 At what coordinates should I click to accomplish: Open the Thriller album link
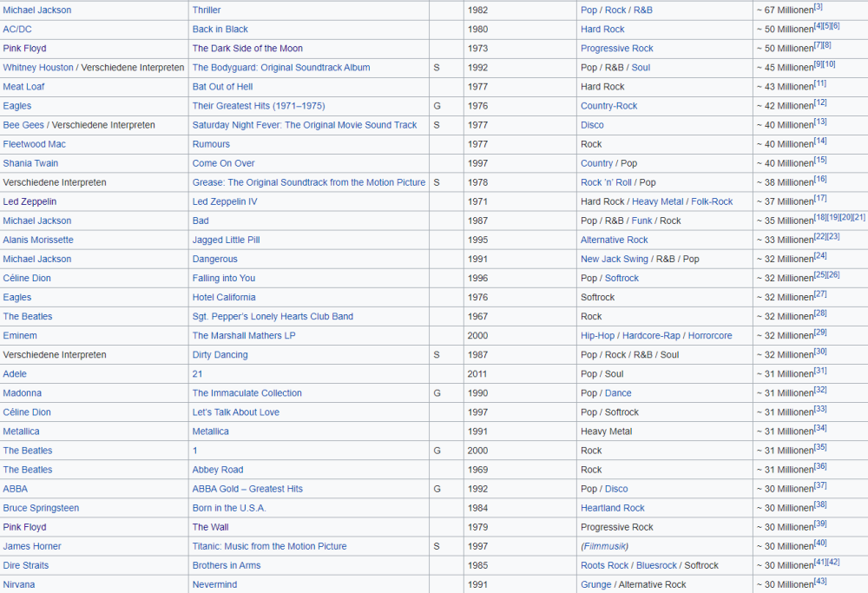(x=207, y=10)
